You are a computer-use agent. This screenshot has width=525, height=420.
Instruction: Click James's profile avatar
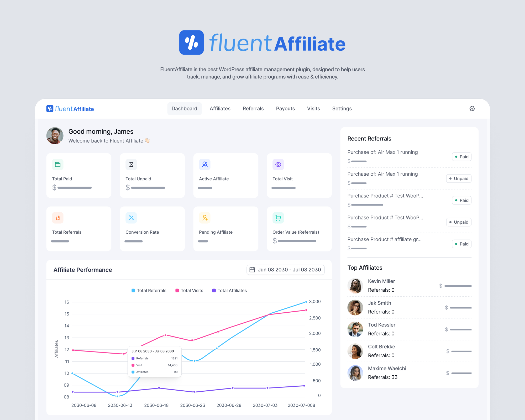point(55,136)
